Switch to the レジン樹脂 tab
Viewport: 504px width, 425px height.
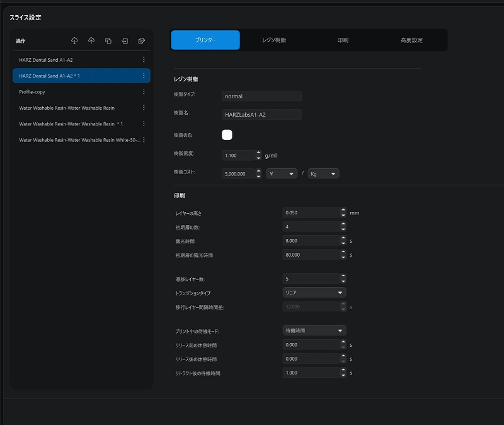(274, 40)
